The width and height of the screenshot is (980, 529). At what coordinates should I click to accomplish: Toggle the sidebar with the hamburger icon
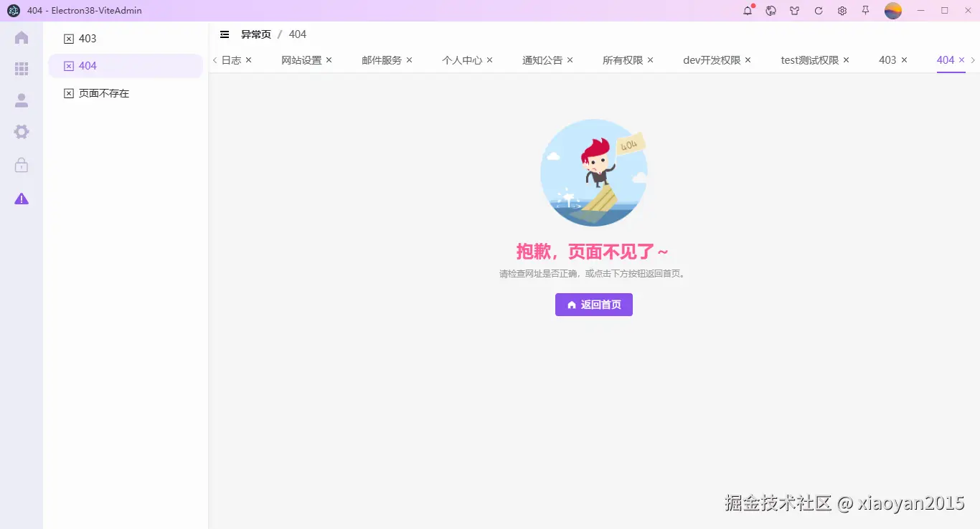pyautogui.click(x=225, y=34)
